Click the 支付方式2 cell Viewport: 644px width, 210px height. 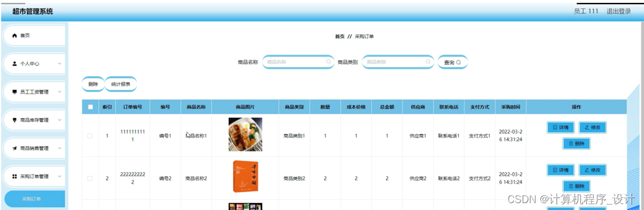pos(480,178)
